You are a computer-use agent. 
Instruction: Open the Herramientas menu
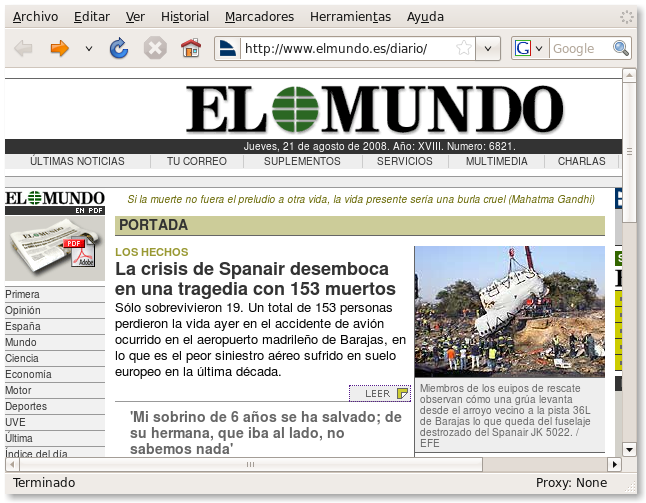pyautogui.click(x=350, y=16)
